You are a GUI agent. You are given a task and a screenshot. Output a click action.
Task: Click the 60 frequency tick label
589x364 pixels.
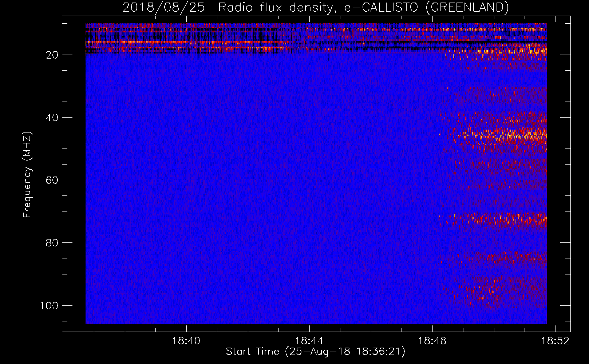click(x=52, y=180)
